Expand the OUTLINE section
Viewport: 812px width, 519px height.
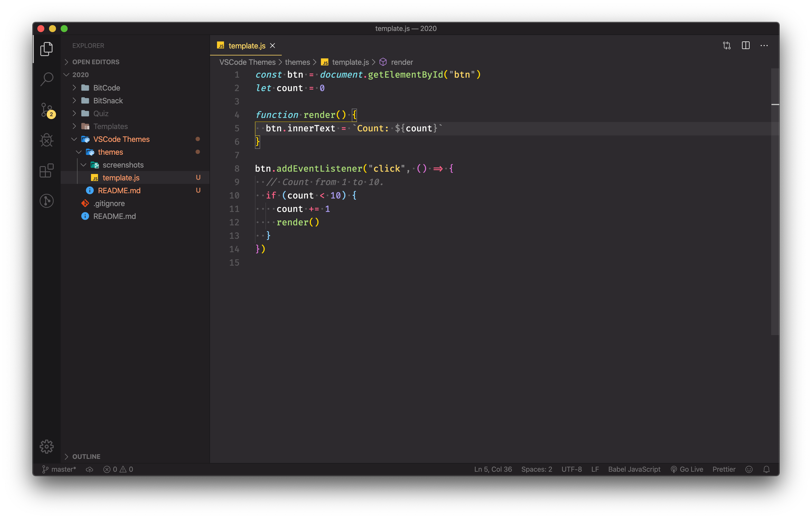pyautogui.click(x=86, y=457)
